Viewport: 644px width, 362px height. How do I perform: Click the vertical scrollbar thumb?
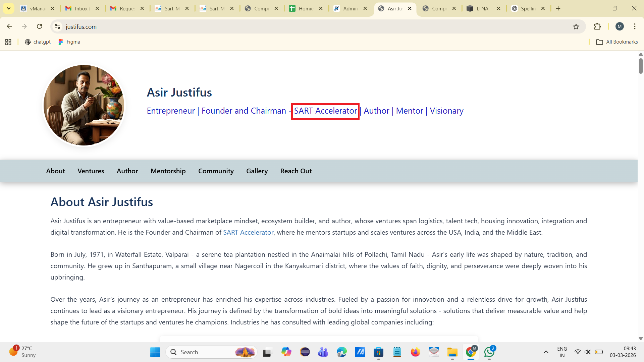[641, 66]
